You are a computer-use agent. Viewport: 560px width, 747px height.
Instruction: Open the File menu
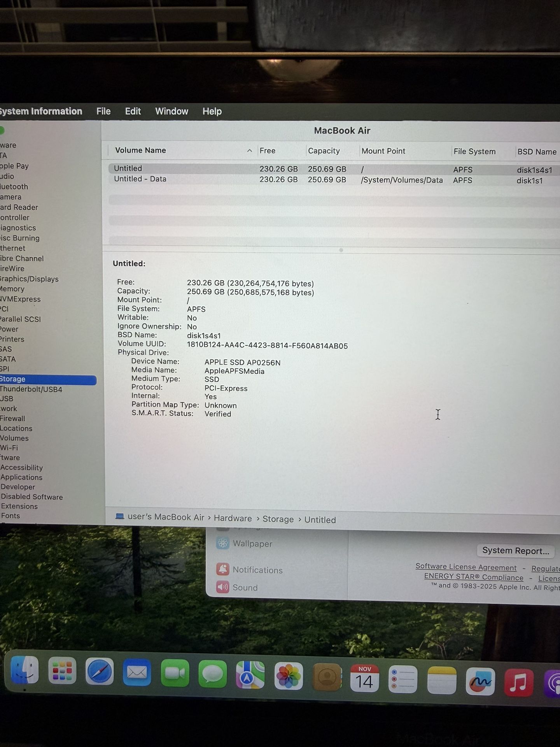[x=103, y=111]
